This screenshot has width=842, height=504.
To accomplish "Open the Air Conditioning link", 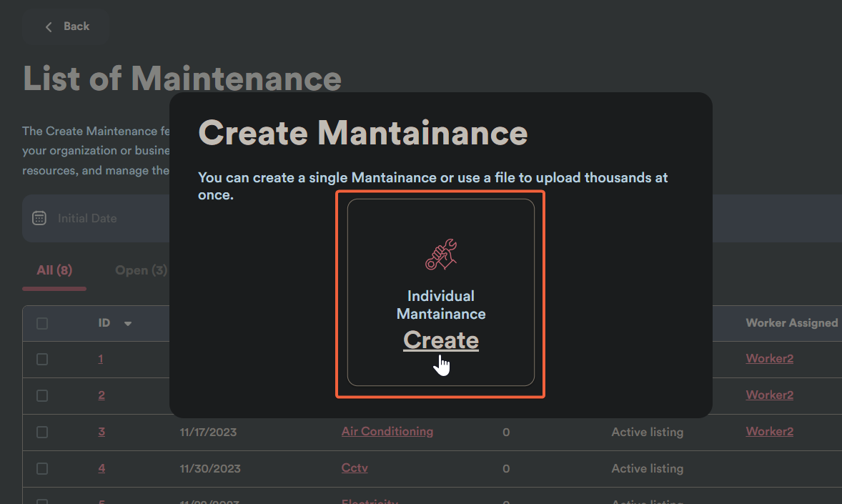I will pos(387,431).
